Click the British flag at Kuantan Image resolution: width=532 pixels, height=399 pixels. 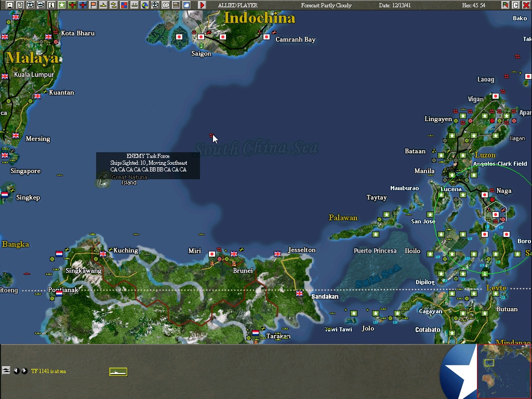click(x=37, y=96)
